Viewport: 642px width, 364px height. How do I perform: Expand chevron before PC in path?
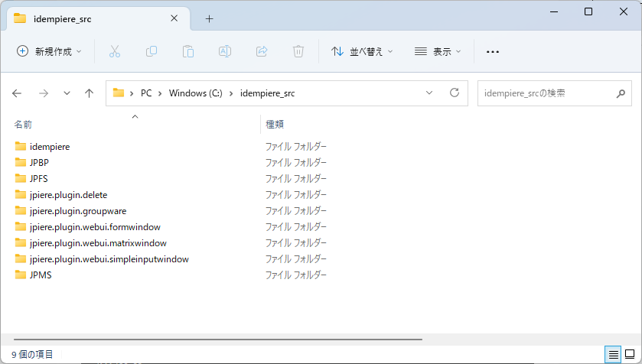pyautogui.click(x=132, y=93)
